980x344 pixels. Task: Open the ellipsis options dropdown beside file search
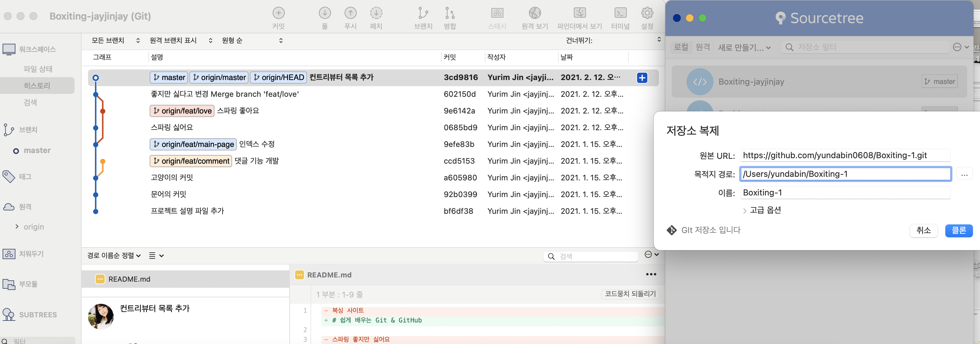point(652,255)
